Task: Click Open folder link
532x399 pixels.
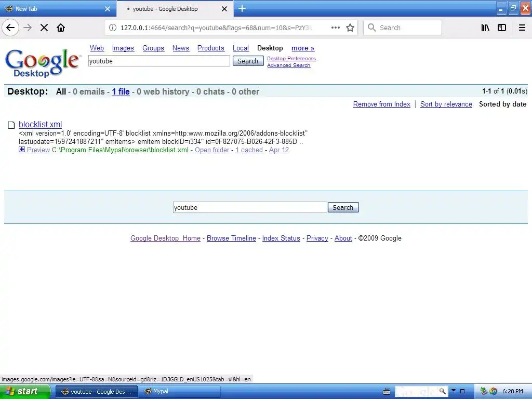Action: pos(212,150)
